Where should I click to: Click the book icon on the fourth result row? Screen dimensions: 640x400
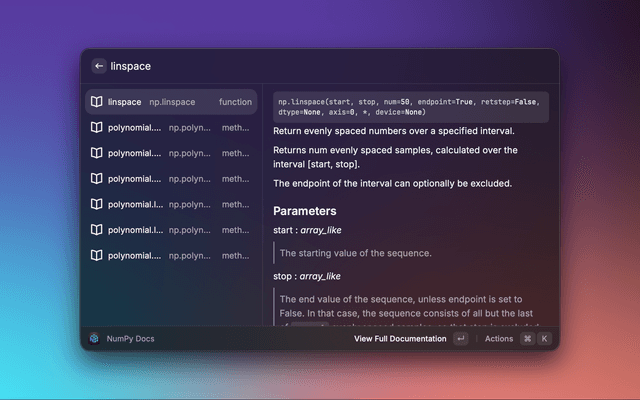(x=97, y=179)
